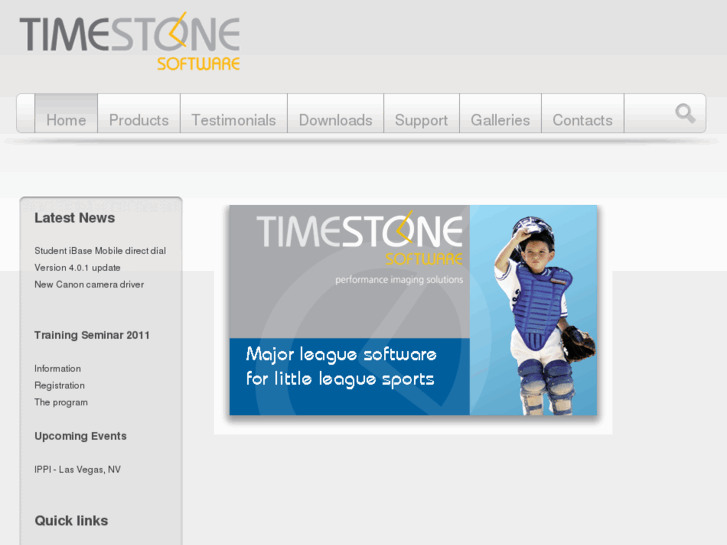The image size is (727, 545).
Task: Click the search magnifier icon
Action: tap(685, 113)
